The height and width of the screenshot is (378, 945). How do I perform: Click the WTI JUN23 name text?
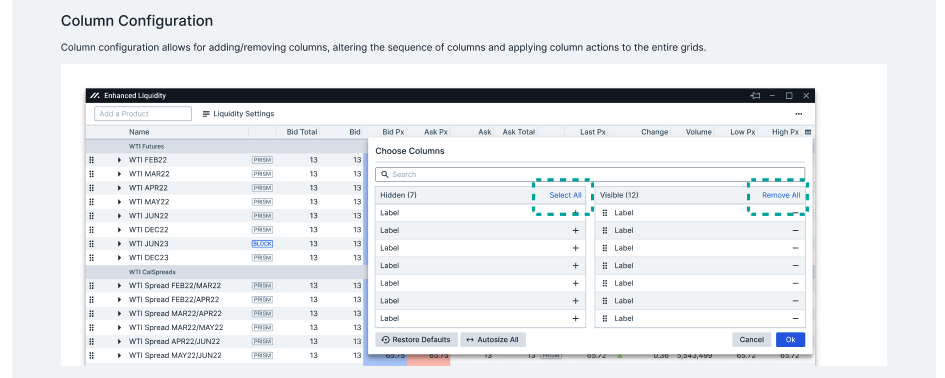[x=148, y=244]
